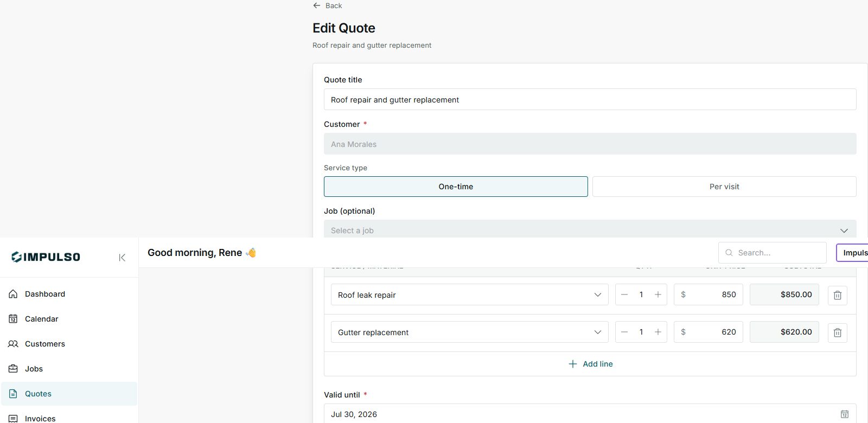
Task: Delete the Roof leak repair line
Action: (x=838, y=295)
